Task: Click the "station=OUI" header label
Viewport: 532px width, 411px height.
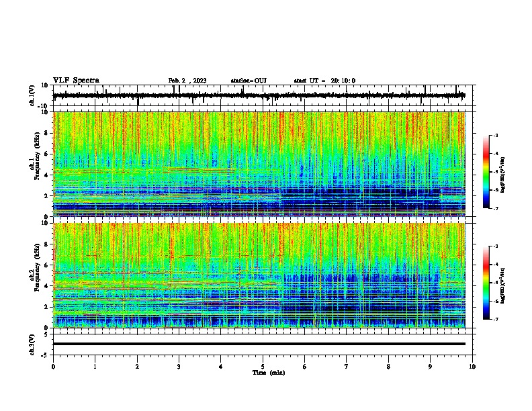Action: coord(249,81)
